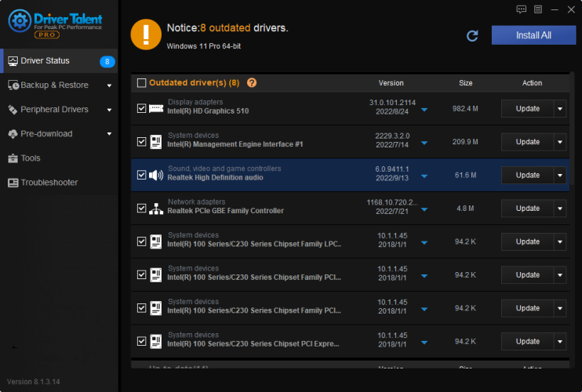Click the Troubleshooter sidebar icon
Viewport: 582px width, 392px height.
pos(13,183)
